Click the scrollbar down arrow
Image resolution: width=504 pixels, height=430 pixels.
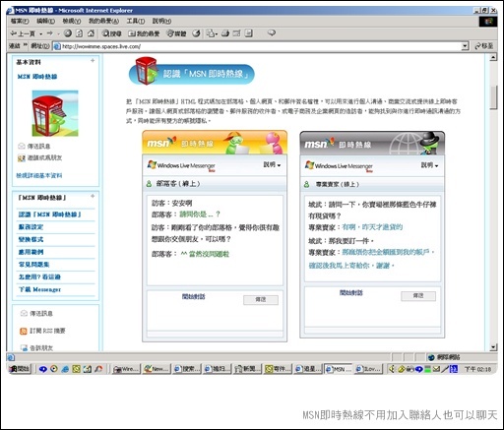tap(493, 347)
